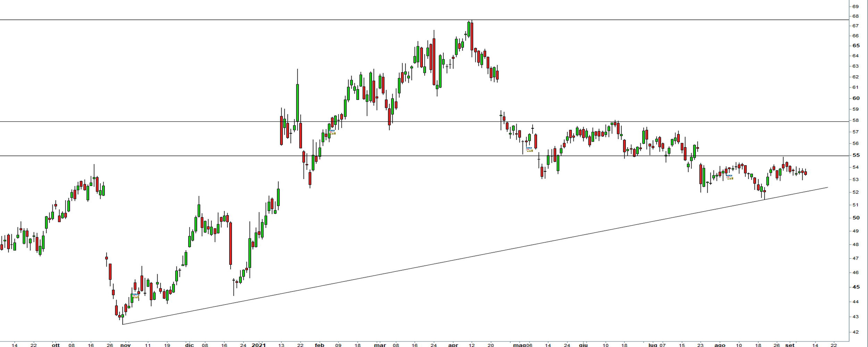The width and height of the screenshot is (868, 347).
Task: Open the calendar event icon in February
Action: pyautogui.click(x=332, y=132)
